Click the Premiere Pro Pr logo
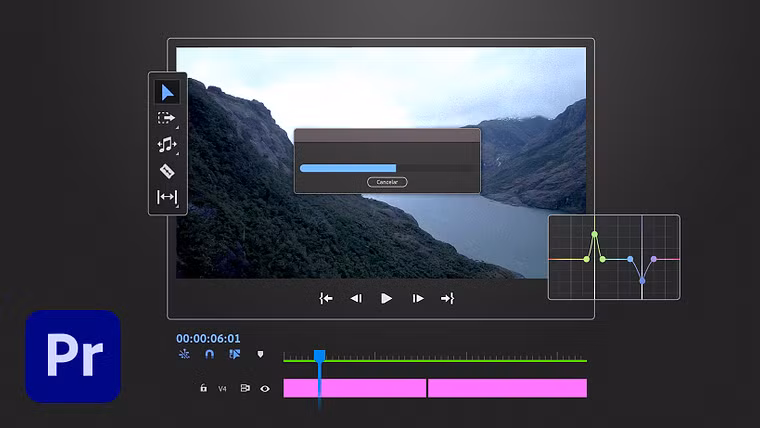 pyautogui.click(x=73, y=356)
